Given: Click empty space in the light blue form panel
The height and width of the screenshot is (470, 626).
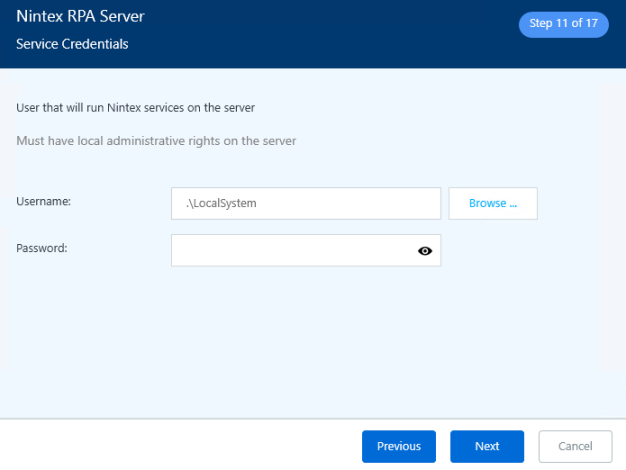Looking at the screenshot, I should pyautogui.click(x=300, y=340).
